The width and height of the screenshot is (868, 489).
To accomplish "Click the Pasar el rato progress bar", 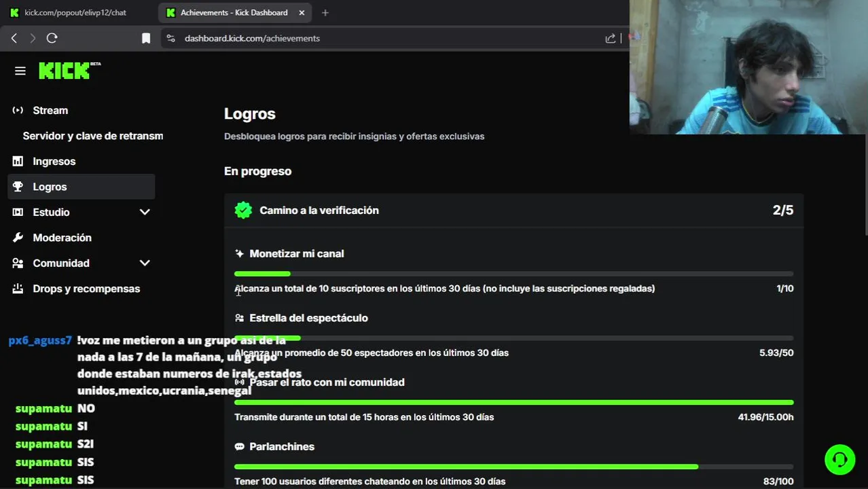I will [x=514, y=403].
